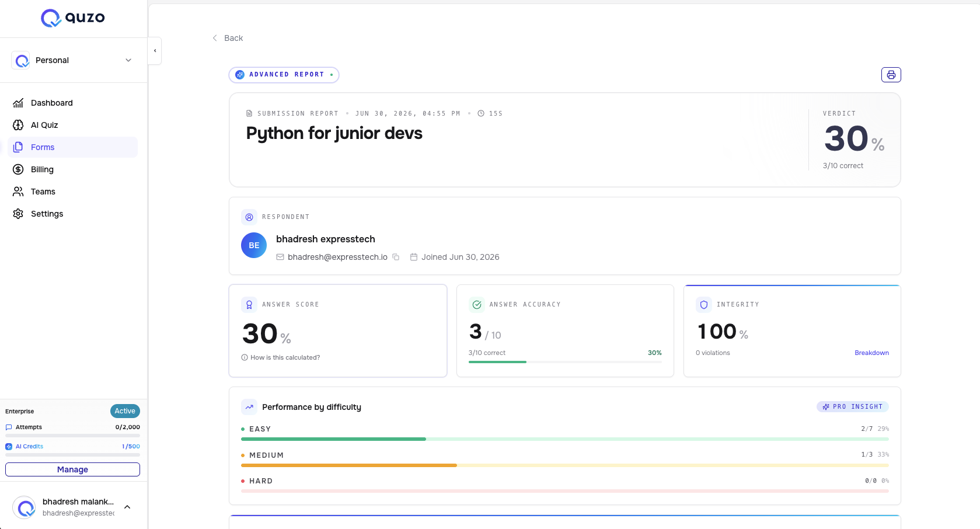
Task: Copy respondent email address icon
Action: [396, 257]
